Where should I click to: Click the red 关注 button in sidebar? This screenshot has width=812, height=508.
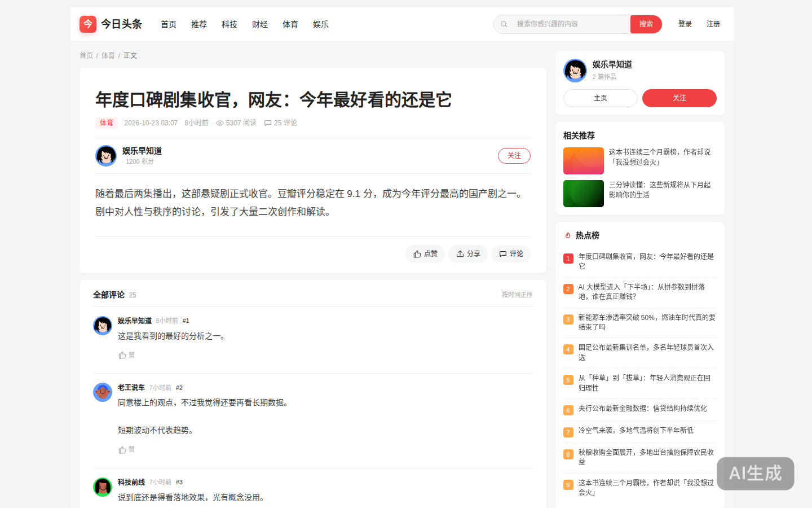click(x=679, y=98)
